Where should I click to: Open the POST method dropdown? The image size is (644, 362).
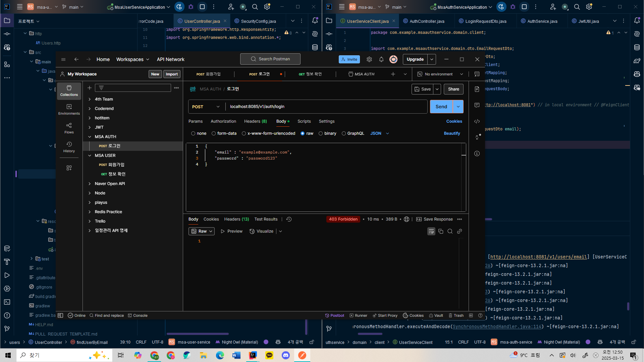(206, 107)
